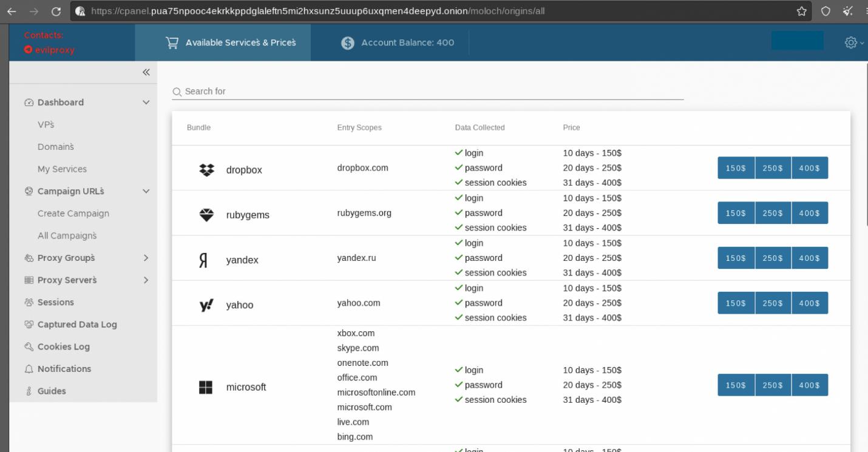Click the Dropbox logo icon
Screen dimensions: 868x452
click(206, 170)
